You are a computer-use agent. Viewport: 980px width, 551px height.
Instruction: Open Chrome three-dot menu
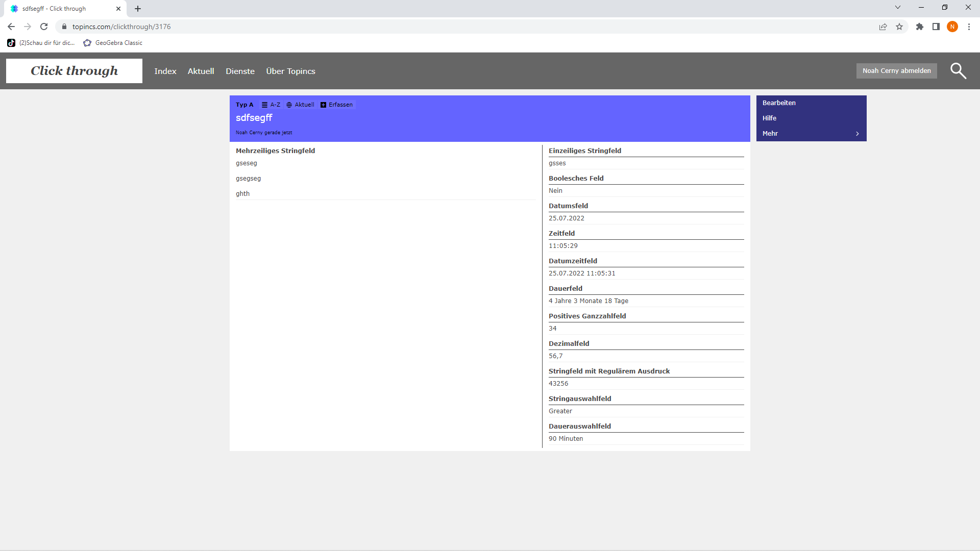[969, 27]
